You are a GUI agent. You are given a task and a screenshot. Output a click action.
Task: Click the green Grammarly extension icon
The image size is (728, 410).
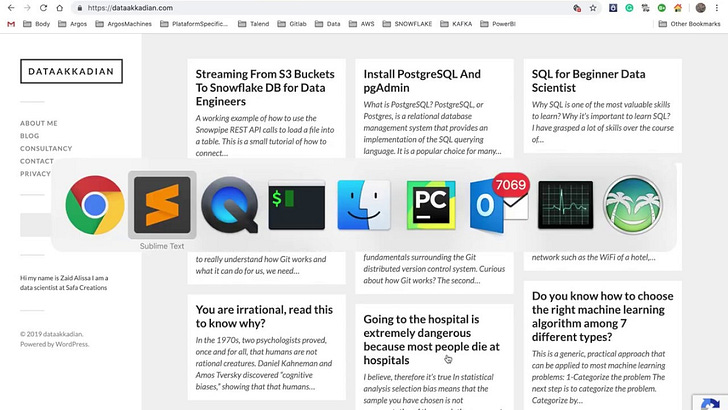coord(629,8)
